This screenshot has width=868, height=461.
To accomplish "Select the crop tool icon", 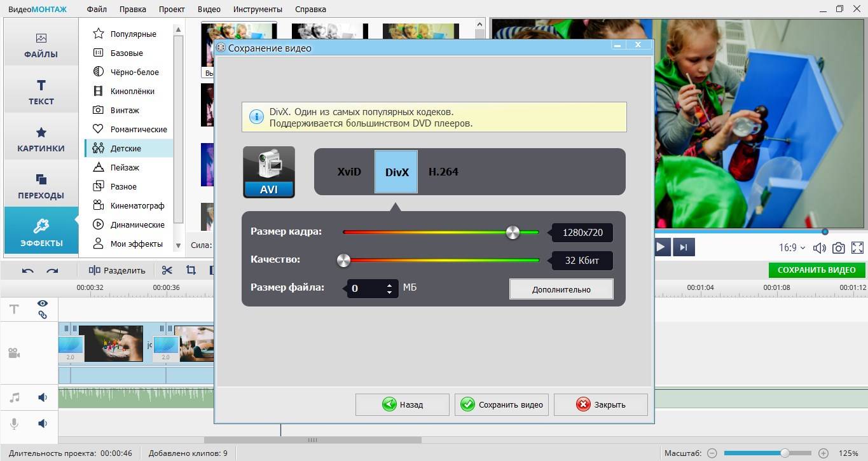I will point(191,270).
